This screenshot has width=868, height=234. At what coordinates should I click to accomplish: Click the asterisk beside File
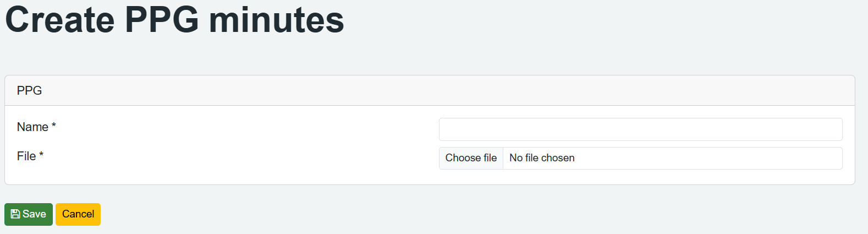(41, 155)
